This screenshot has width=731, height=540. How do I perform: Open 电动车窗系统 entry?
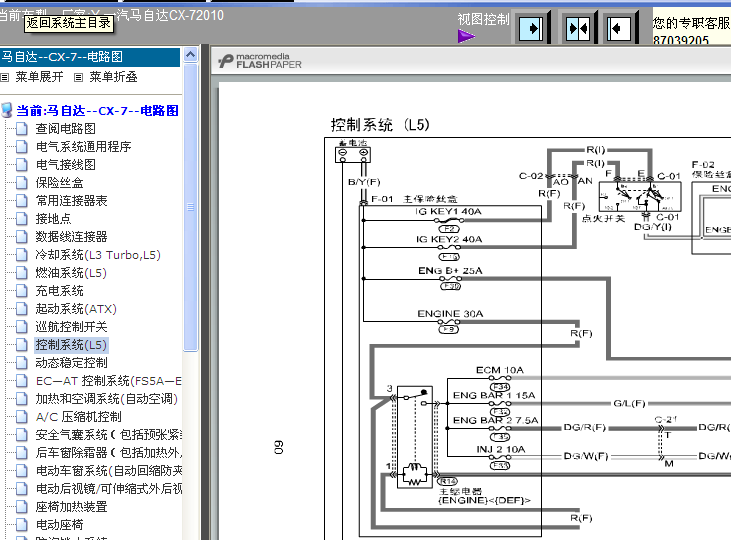pyautogui.click(x=109, y=471)
